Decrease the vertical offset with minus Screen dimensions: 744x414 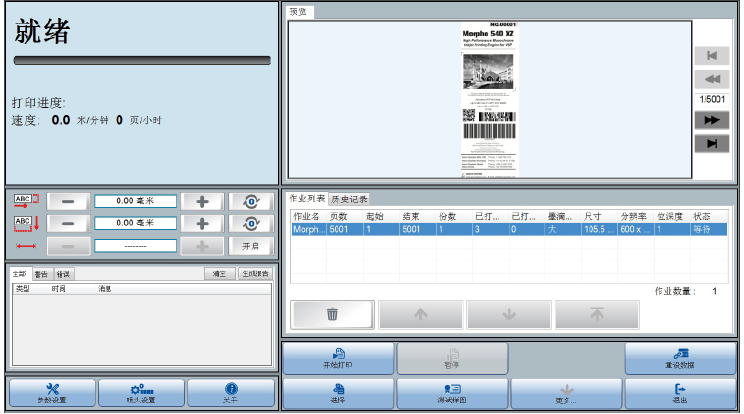click(x=68, y=223)
